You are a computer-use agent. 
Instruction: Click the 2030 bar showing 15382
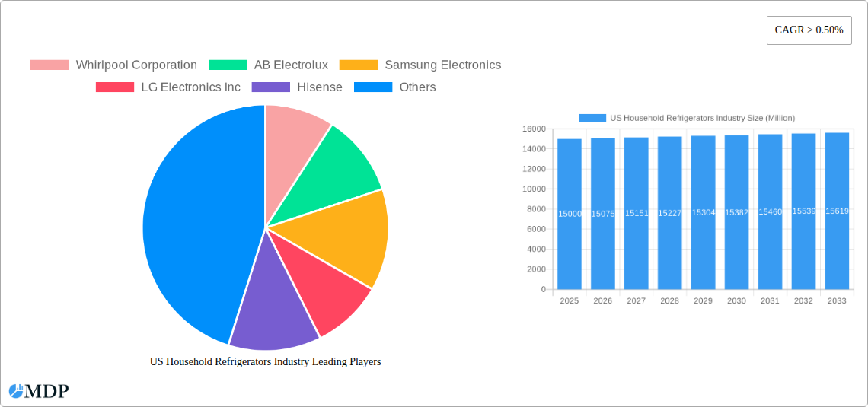click(737, 212)
